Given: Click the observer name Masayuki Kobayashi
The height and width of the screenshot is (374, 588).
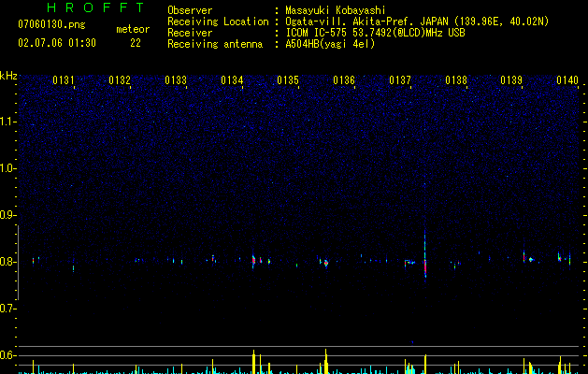Looking at the screenshot, I should coord(336,10).
